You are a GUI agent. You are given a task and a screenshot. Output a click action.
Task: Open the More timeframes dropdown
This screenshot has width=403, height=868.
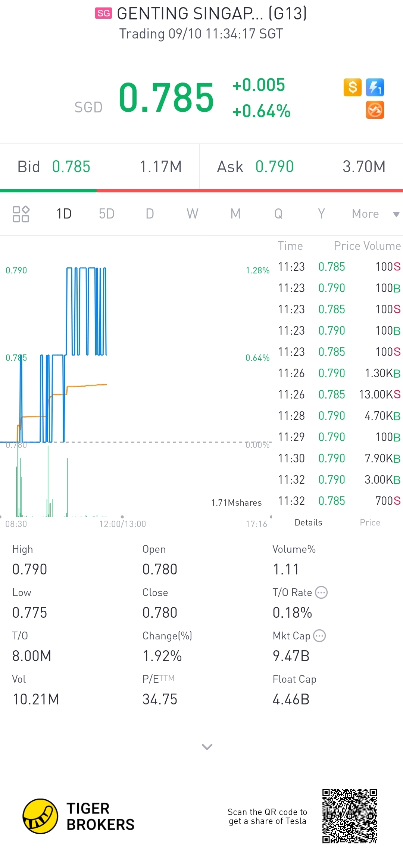point(375,214)
